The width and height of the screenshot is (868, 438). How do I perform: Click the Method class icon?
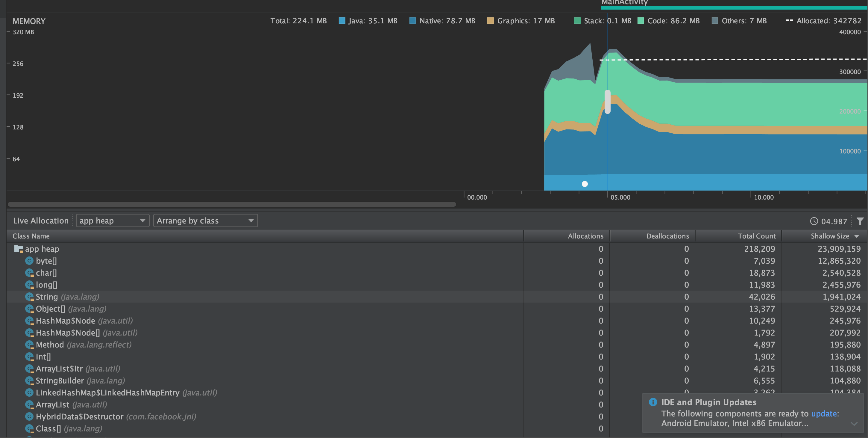coord(30,345)
